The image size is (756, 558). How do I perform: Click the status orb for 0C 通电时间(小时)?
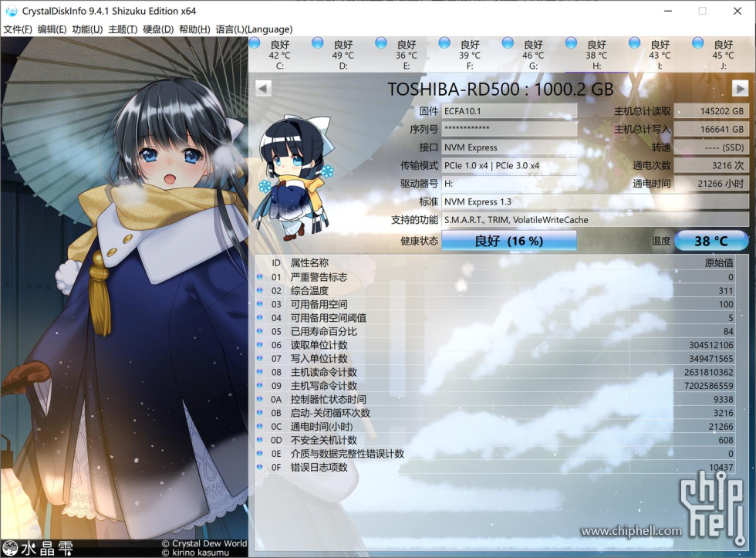click(260, 426)
